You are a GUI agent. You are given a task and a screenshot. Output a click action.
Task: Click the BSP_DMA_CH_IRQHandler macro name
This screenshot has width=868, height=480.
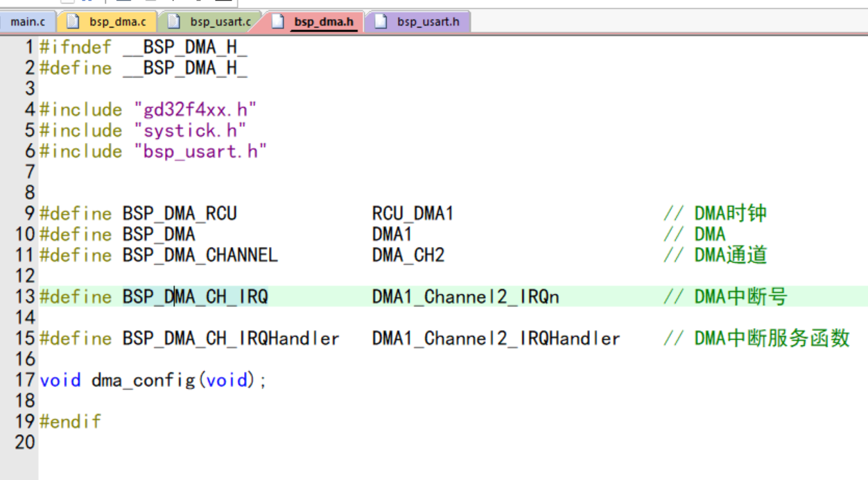click(231, 338)
